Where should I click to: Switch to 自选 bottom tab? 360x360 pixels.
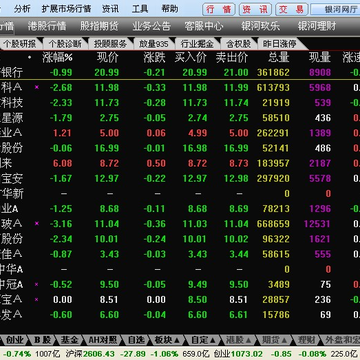[x=136, y=340]
